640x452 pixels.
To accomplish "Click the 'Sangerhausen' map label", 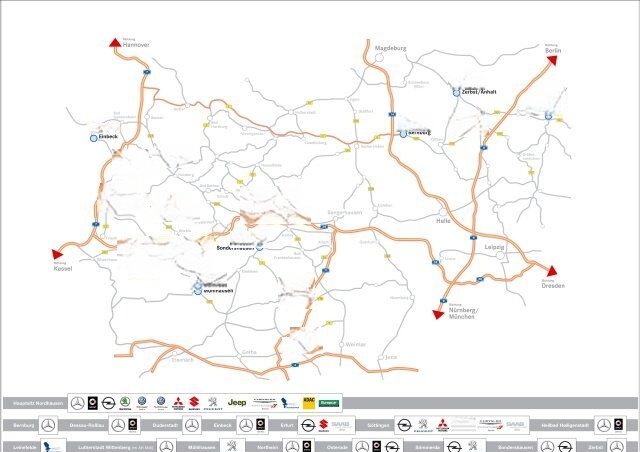I will coord(345,213).
